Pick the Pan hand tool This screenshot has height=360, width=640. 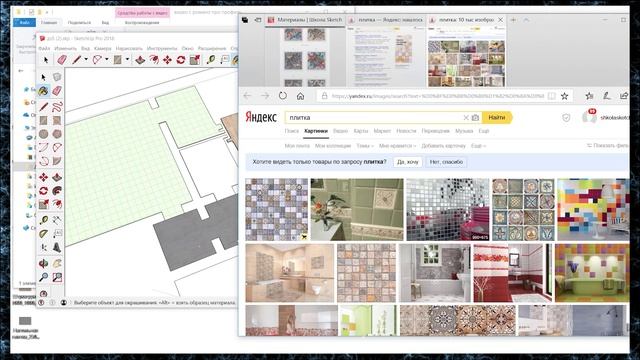[57, 263]
